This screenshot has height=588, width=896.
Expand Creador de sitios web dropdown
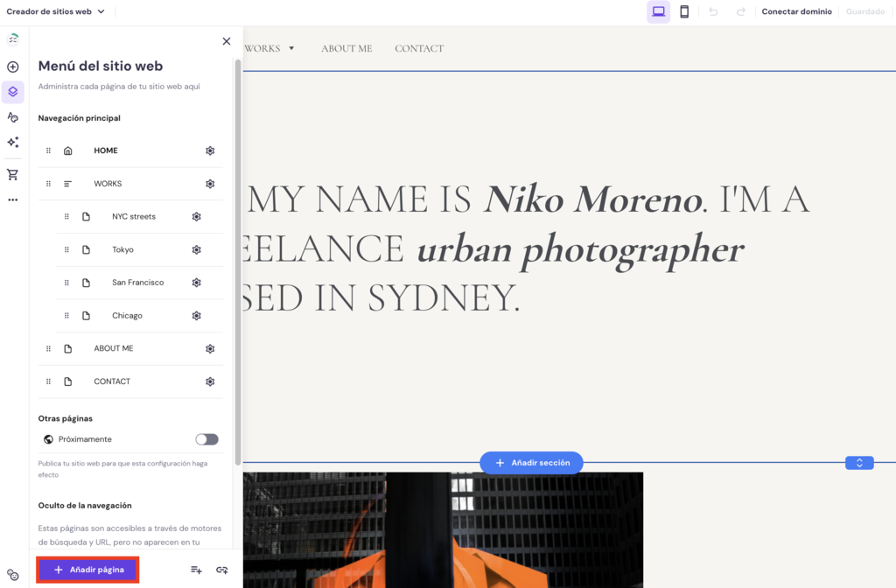(55, 11)
